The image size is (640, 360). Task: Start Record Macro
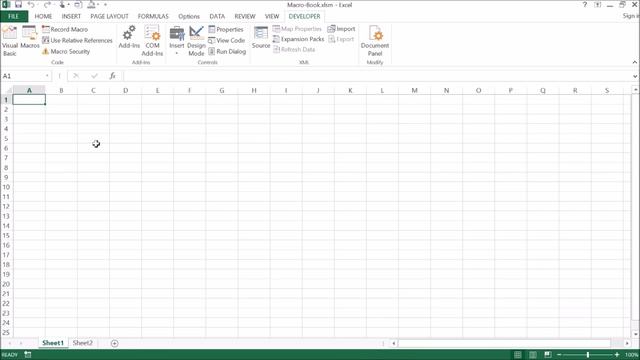[x=65, y=29]
